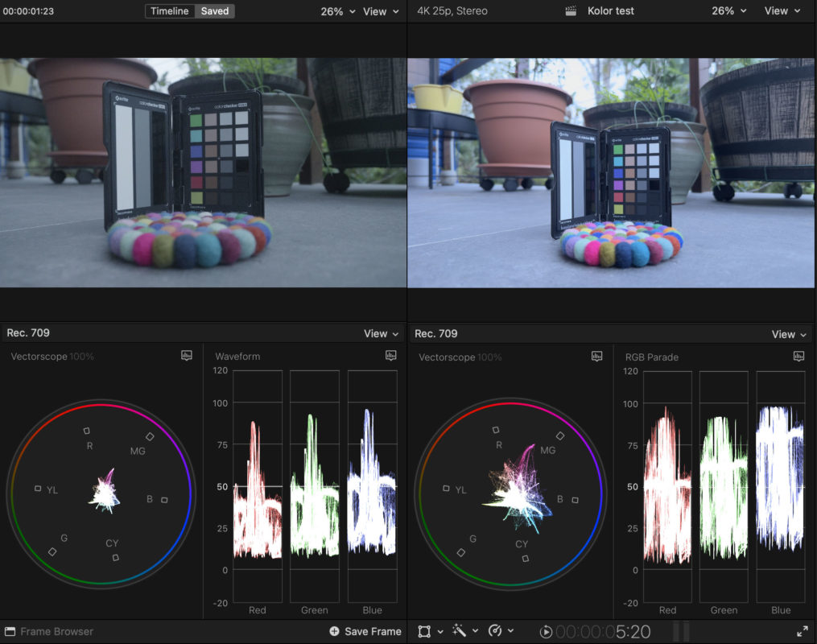Open the enhancements magic wand icon
Image resolution: width=817 pixels, height=644 pixels.
tap(459, 630)
